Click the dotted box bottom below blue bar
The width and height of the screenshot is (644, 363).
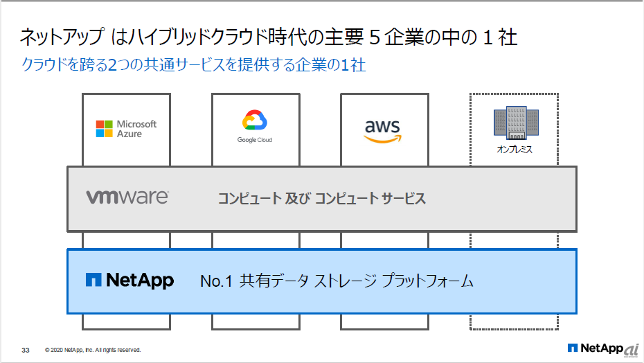point(514,321)
